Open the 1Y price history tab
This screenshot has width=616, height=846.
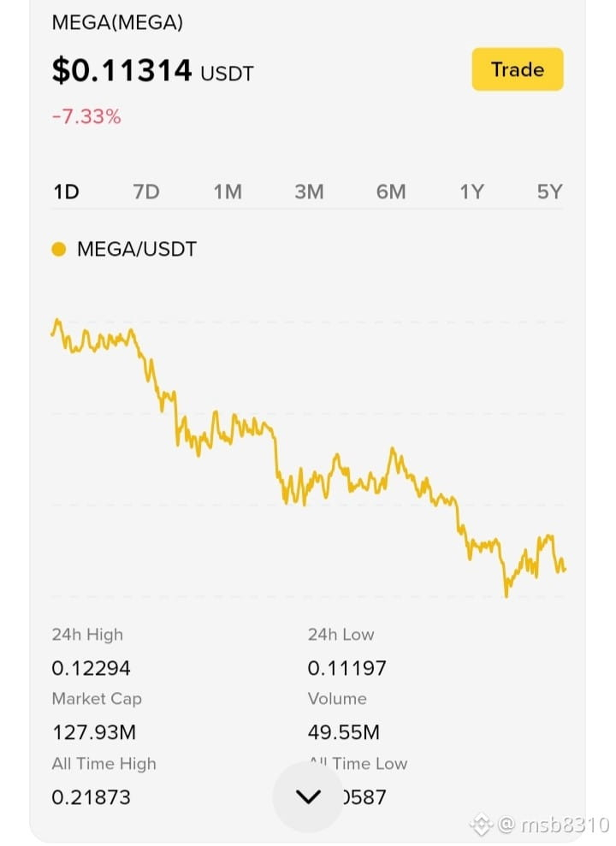click(471, 192)
